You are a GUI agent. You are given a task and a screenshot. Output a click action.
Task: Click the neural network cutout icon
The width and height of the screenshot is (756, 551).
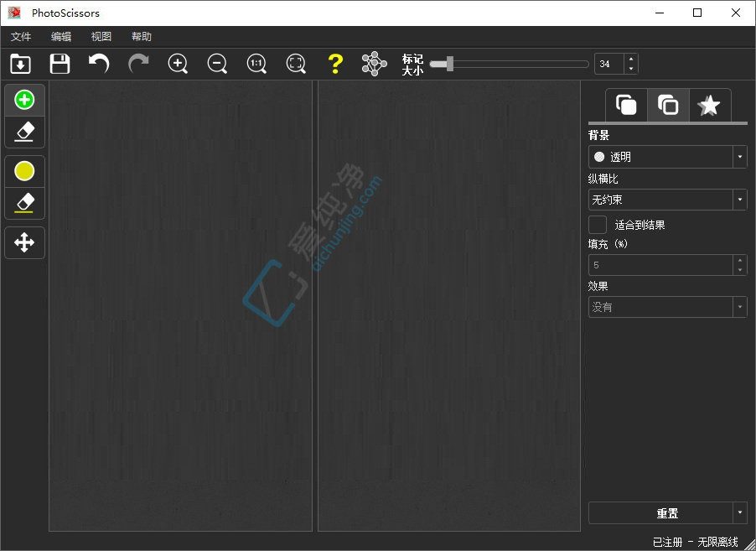(x=375, y=64)
